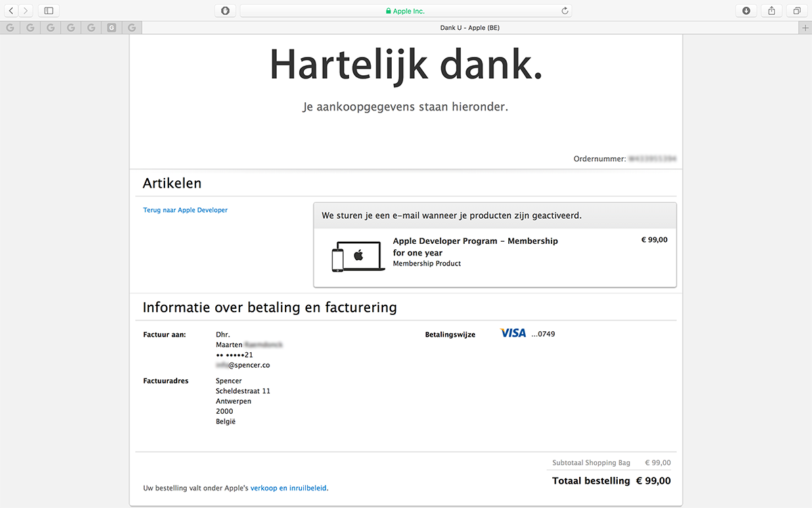
Task: Click the company name 'Spencer' in address
Action: (229, 381)
